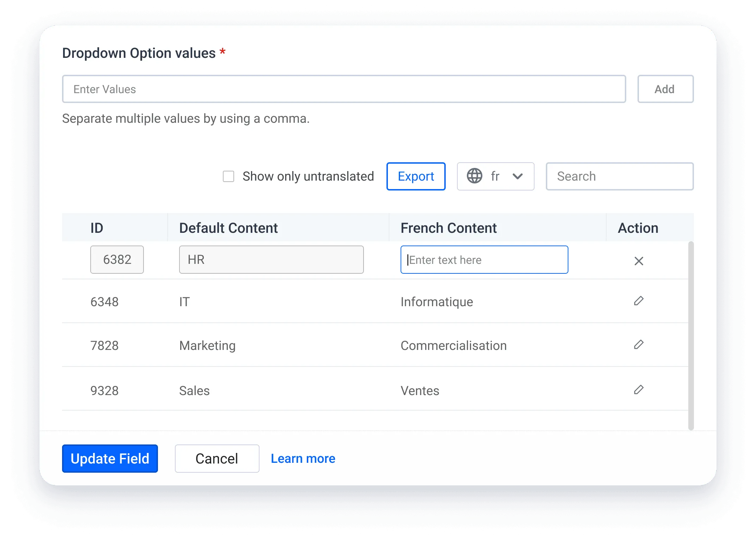Screen dimensions: 756x539
Task: Click the Update Field button
Action: click(x=110, y=458)
